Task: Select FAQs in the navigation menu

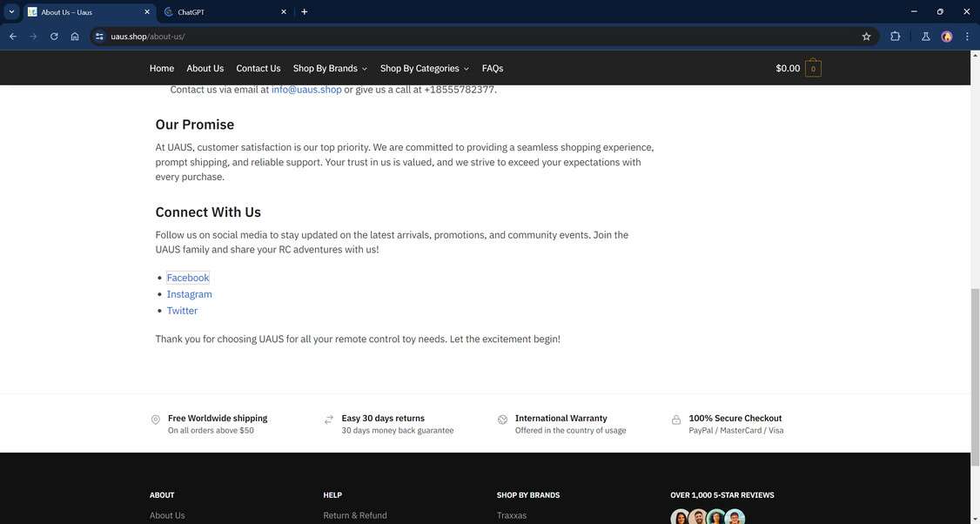Action: pos(494,68)
